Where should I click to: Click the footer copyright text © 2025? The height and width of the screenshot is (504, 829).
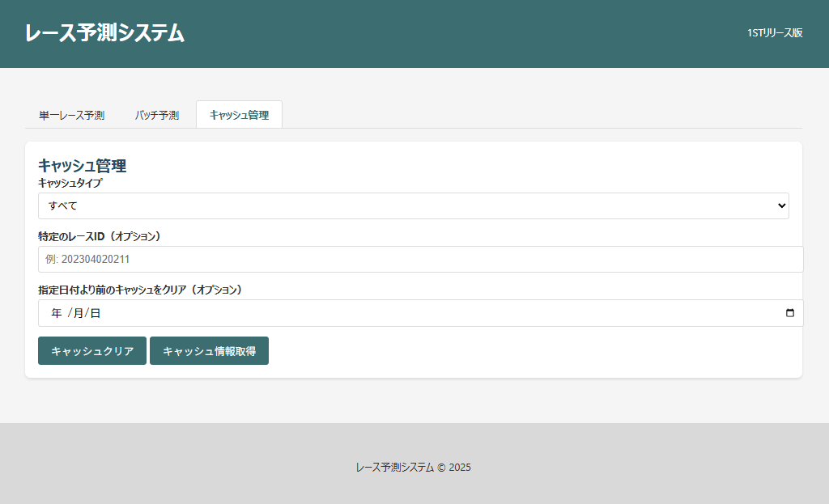pos(413,468)
